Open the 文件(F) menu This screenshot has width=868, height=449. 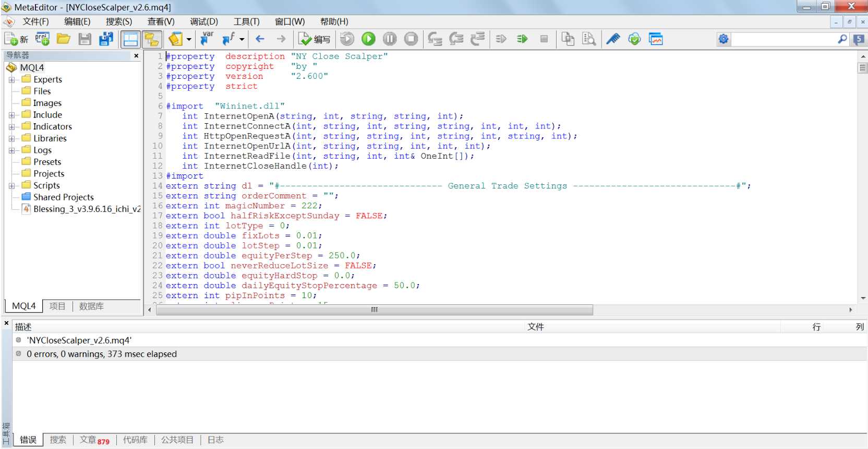click(x=35, y=21)
